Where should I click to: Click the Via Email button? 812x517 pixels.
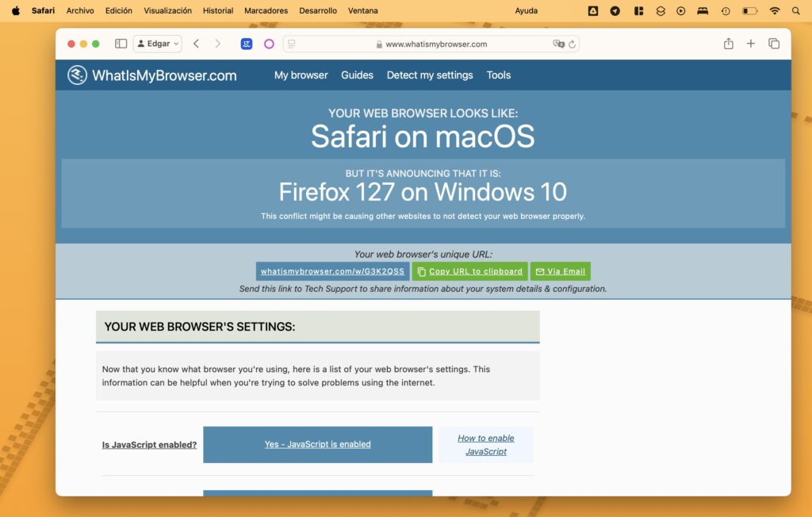pyautogui.click(x=561, y=271)
